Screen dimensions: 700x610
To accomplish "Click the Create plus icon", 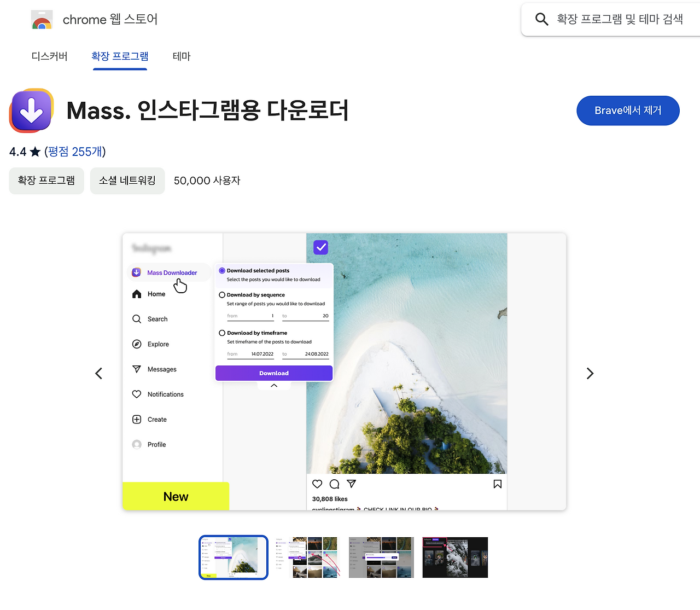I will pyautogui.click(x=136, y=419).
